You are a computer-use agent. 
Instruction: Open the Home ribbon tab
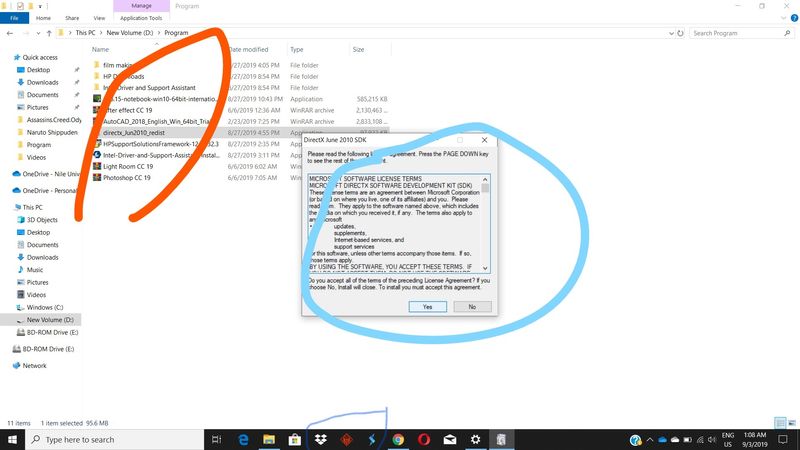[43, 18]
